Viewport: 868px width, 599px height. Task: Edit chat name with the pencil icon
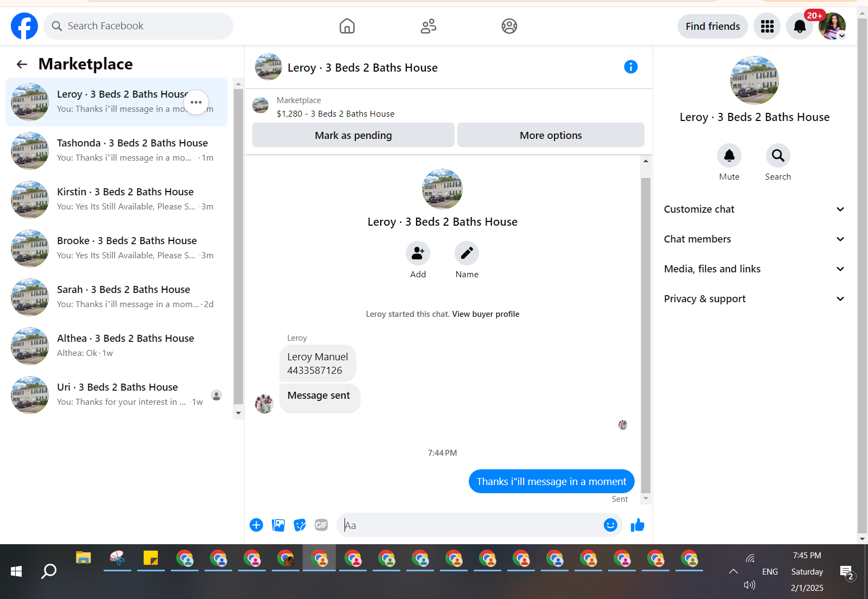click(x=467, y=253)
